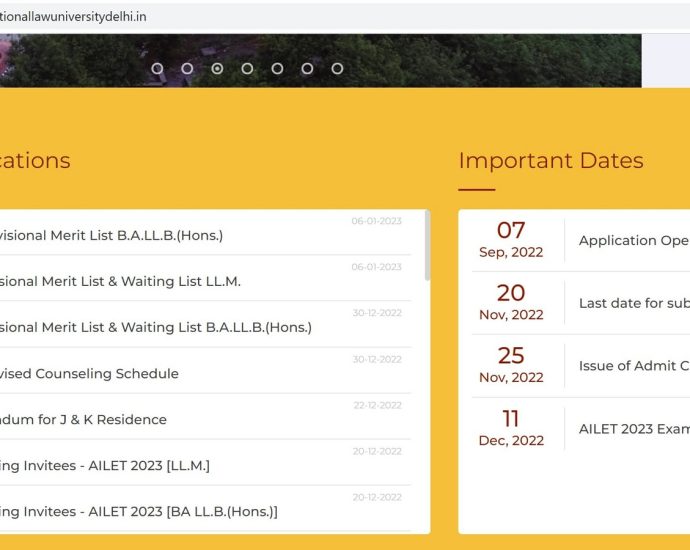
Task: Jump to the fourth carousel slide dot
Action: (247, 69)
